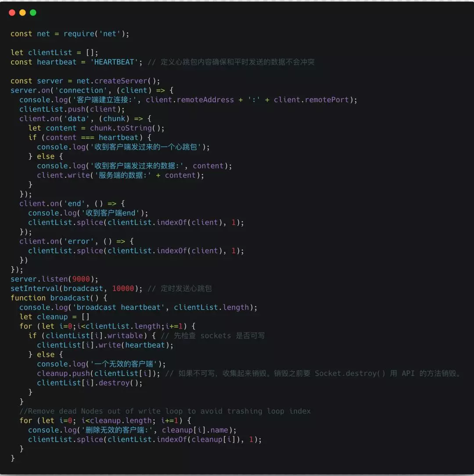Click the line "let clientList = [];"
Image resolution: width=474 pixels, height=476 pixels.
pyautogui.click(x=54, y=53)
